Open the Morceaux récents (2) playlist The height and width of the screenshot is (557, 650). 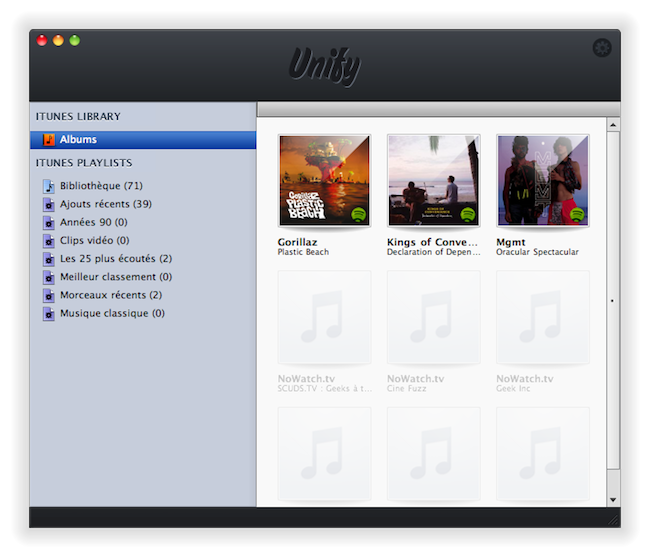[111, 295]
